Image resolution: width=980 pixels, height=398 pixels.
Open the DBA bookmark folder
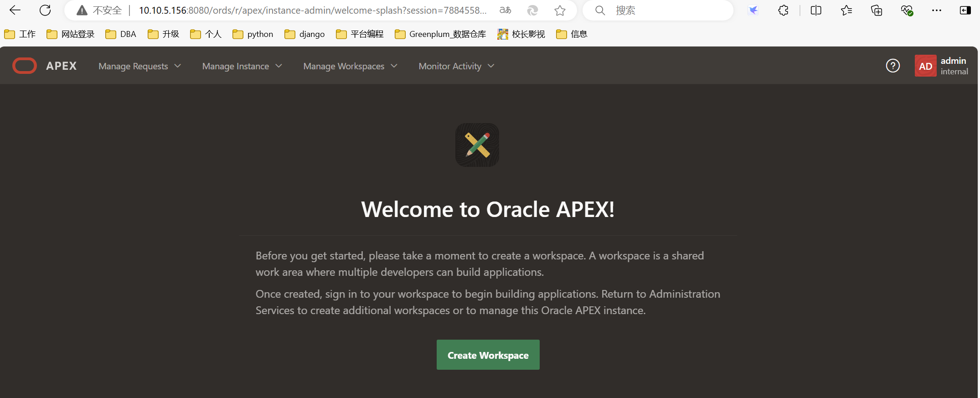121,34
